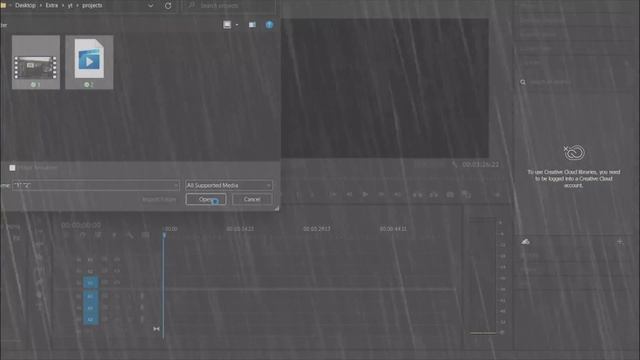
Task: Click the timeline playhead marker
Action: [164, 235]
